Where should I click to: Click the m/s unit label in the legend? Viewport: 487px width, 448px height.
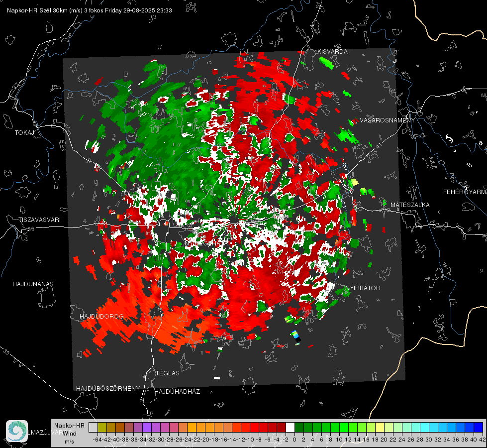pos(69,442)
